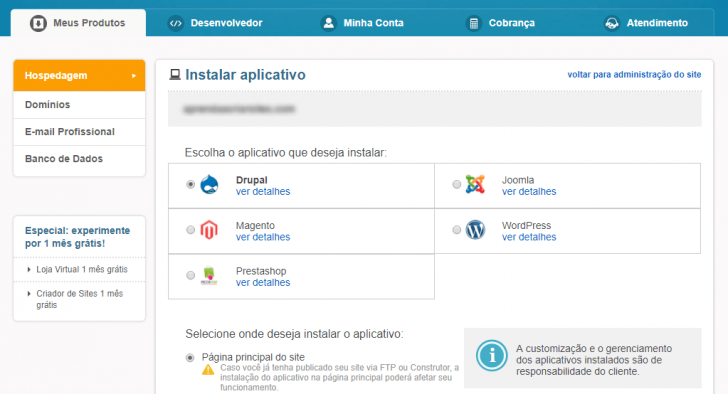This screenshot has width=728, height=394.
Task: Click the Joomla app name label
Action: (518, 180)
